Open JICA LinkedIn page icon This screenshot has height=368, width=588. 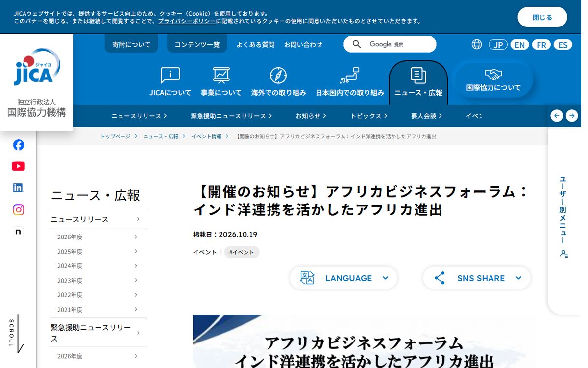click(18, 187)
